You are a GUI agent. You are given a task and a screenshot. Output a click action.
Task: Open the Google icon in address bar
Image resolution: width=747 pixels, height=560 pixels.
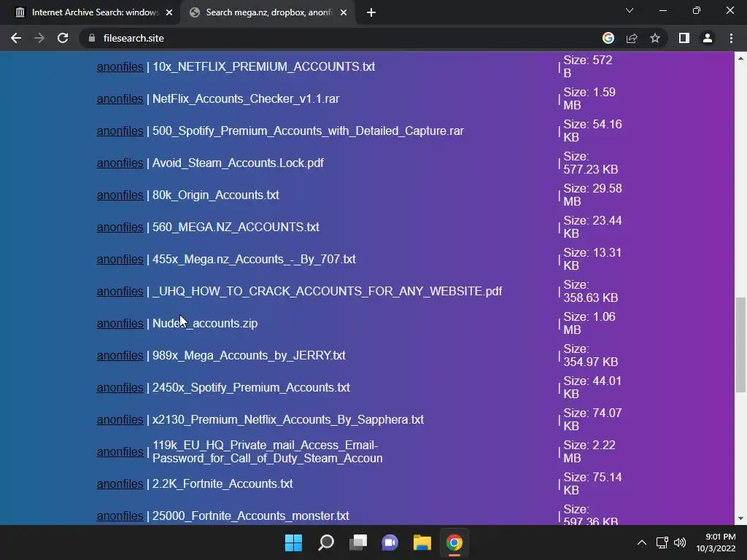click(608, 38)
